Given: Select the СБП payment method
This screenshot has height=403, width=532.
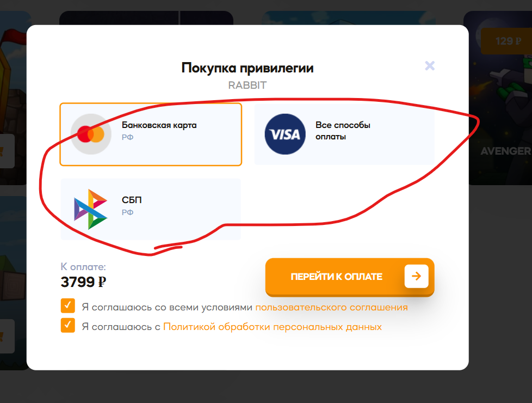Looking at the screenshot, I should (x=151, y=209).
